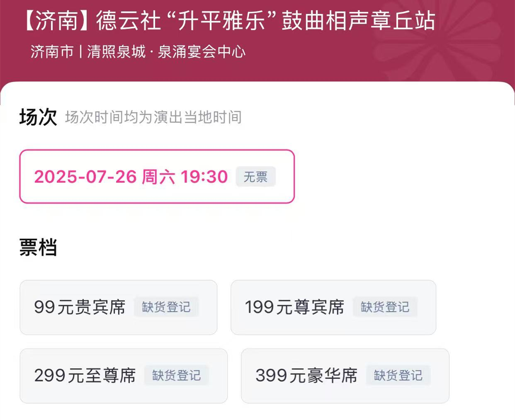Tap the 无票 sold-out badge
Viewport: 515px width, 420px height.
point(255,177)
